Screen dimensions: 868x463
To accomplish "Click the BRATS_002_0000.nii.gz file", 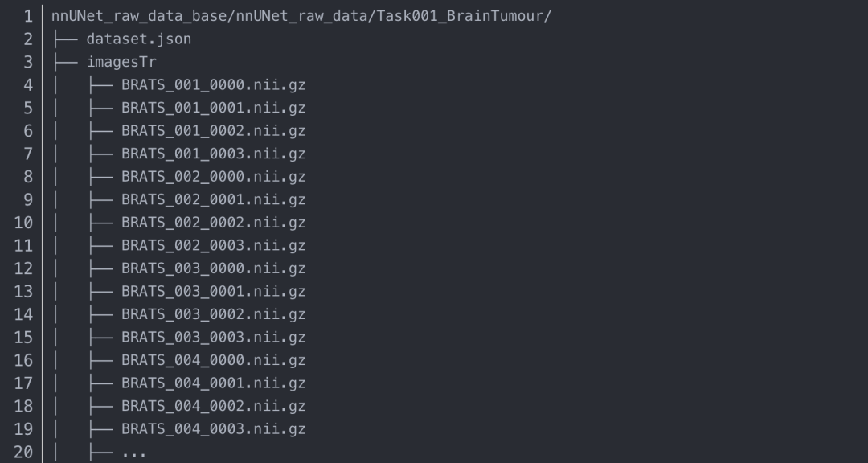I will pos(213,177).
